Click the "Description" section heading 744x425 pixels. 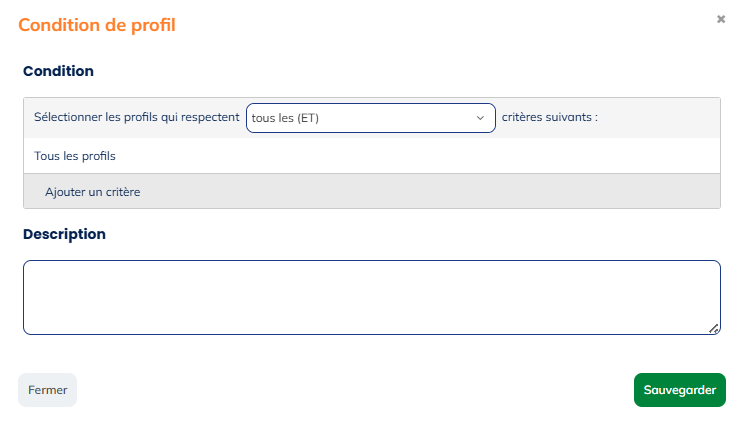[64, 234]
